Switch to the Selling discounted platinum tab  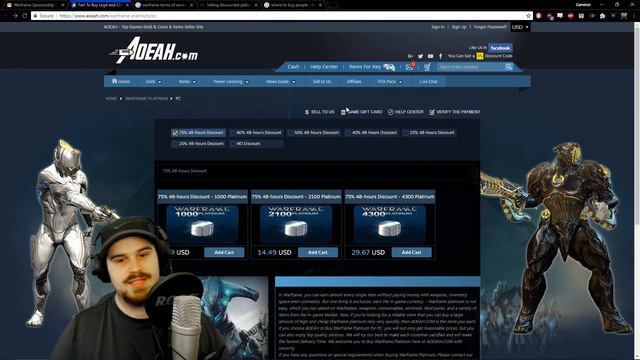pyautogui.click(x=228, y=5)
